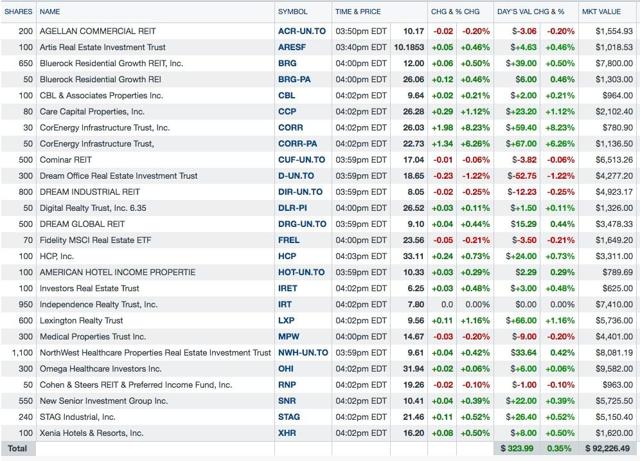Screen dimensions: 640x461
Task: Select Artis Real Estate Investment Trust name
Action: click(102, 47)
